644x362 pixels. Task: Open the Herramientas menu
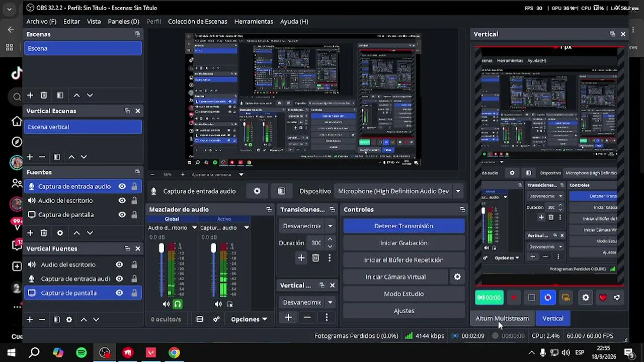254,21
